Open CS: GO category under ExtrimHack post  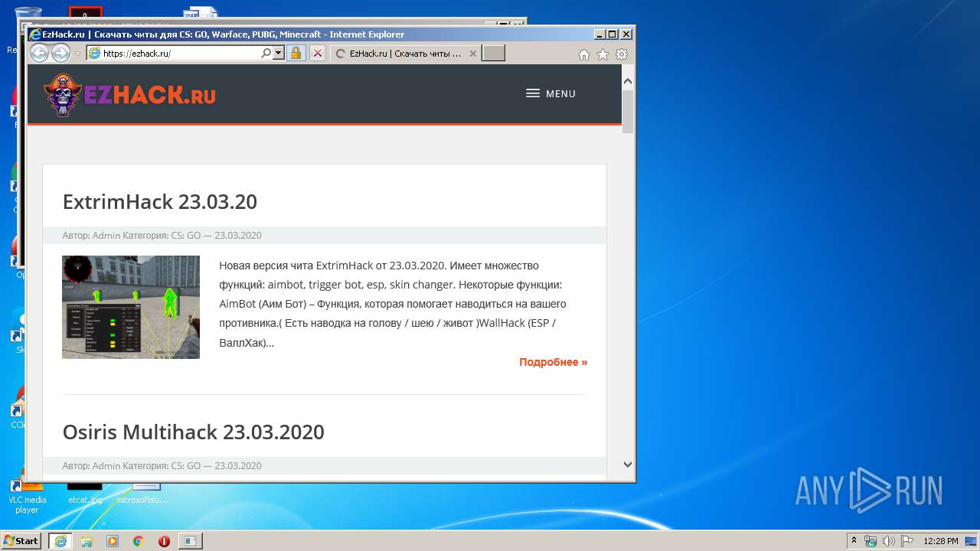(x=186, y=236)
